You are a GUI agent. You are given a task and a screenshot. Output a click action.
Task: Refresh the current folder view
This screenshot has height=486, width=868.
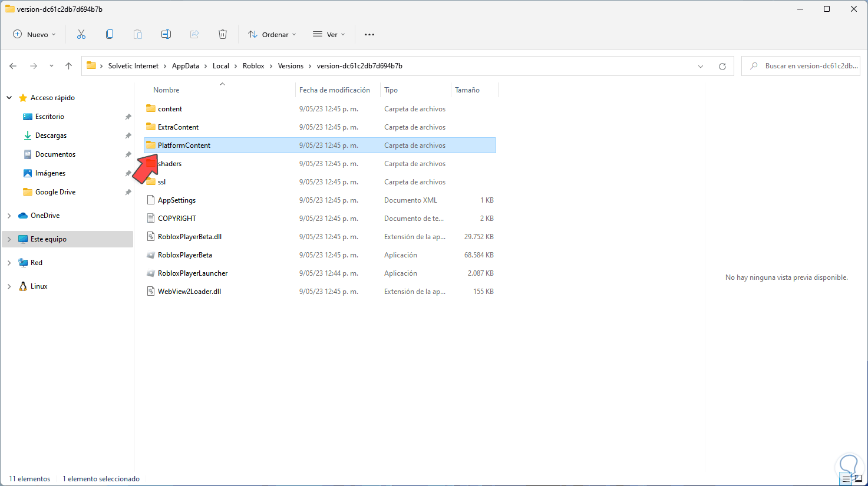722,66
